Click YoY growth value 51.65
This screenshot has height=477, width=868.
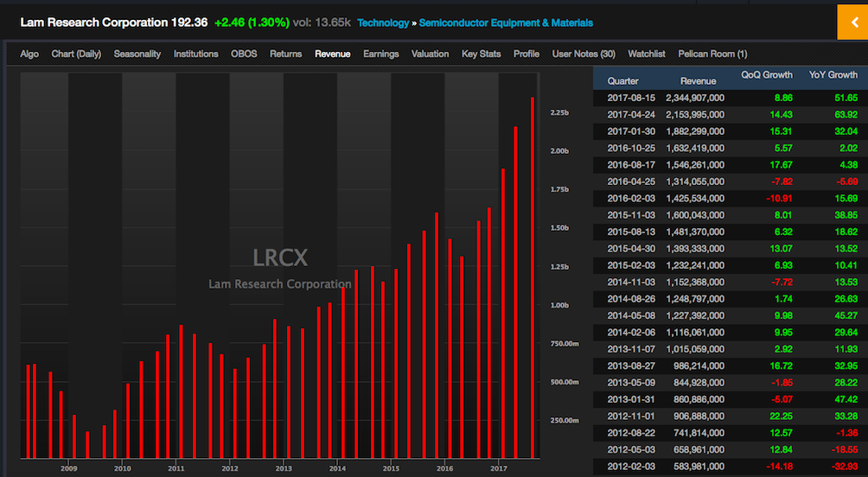(x=846, y=98)
